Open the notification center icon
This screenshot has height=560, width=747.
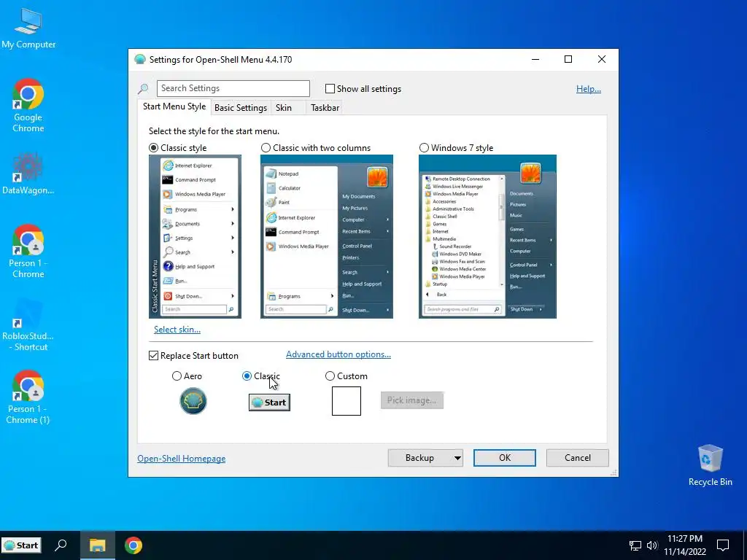point(723,545)
